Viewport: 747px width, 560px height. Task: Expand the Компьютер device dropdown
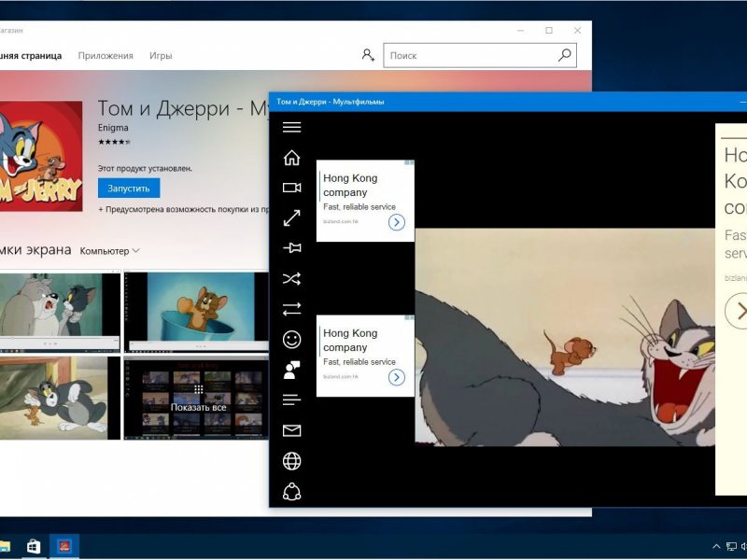109,251
